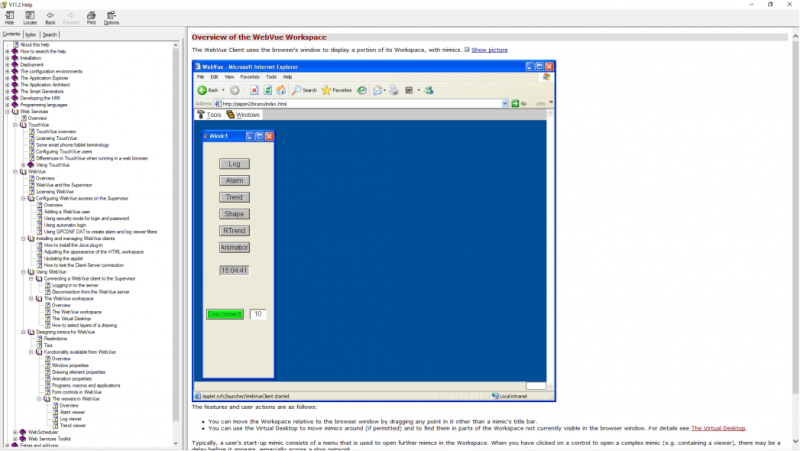The width and height of the screenshot is (800, 451).
Task: Open Licensing WebVue topic
Action: tap(55, 192)
